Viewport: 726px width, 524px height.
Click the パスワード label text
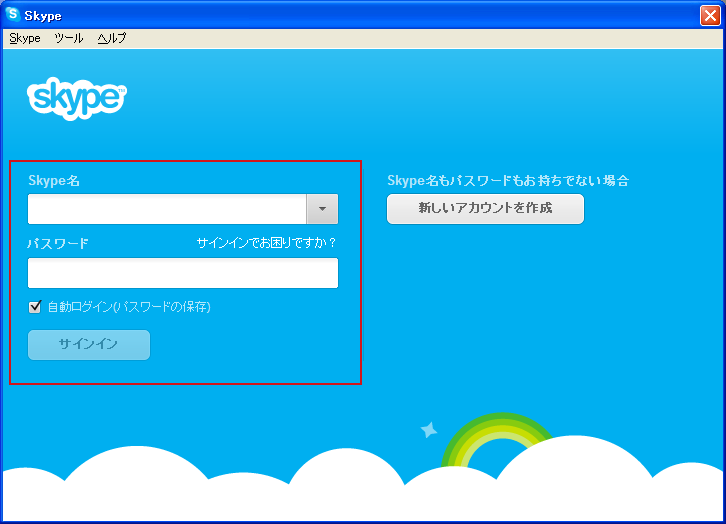[58, 243]
